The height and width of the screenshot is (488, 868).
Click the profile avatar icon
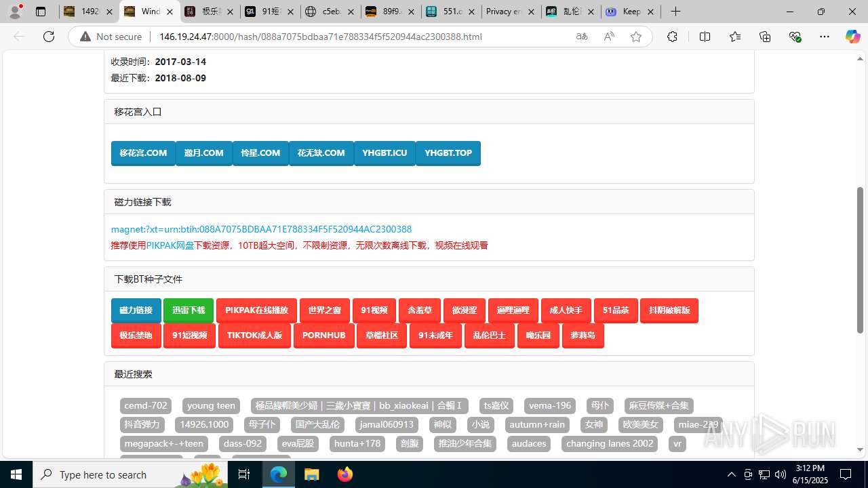coord(16,12)
